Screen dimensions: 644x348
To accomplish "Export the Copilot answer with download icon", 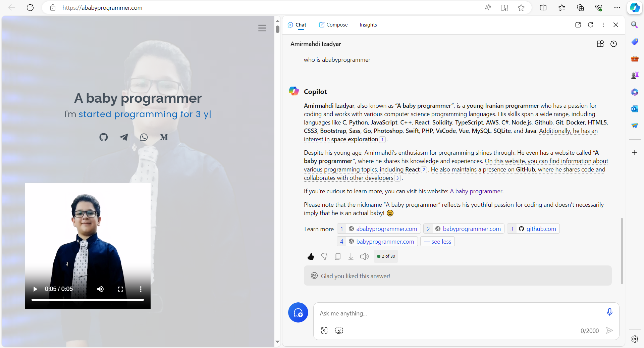I will click(x=351, y=256).
